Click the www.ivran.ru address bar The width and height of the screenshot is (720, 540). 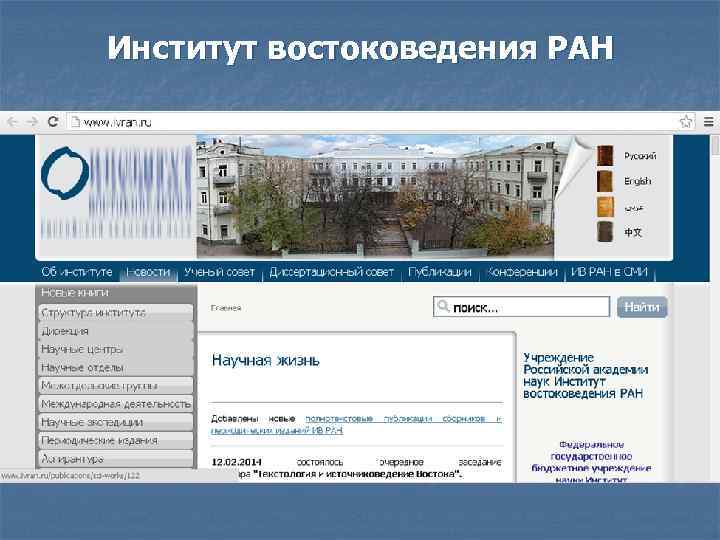click(x=381, y=122)
